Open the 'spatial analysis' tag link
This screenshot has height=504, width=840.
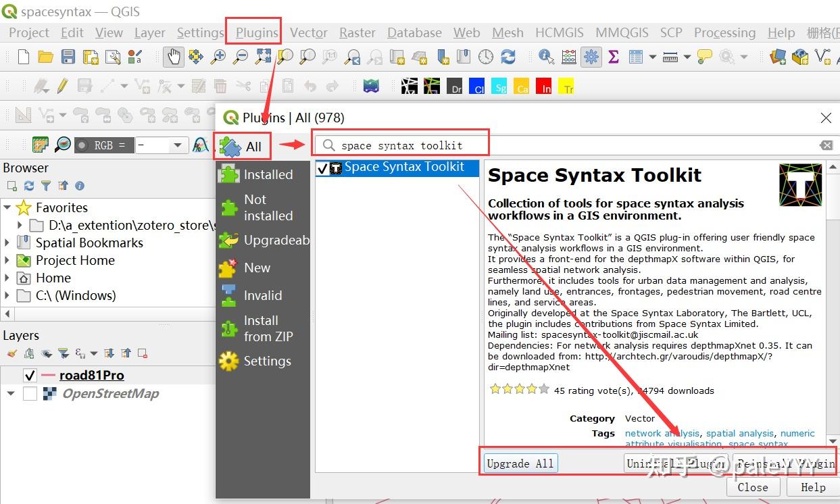click(x=739, y=433)
